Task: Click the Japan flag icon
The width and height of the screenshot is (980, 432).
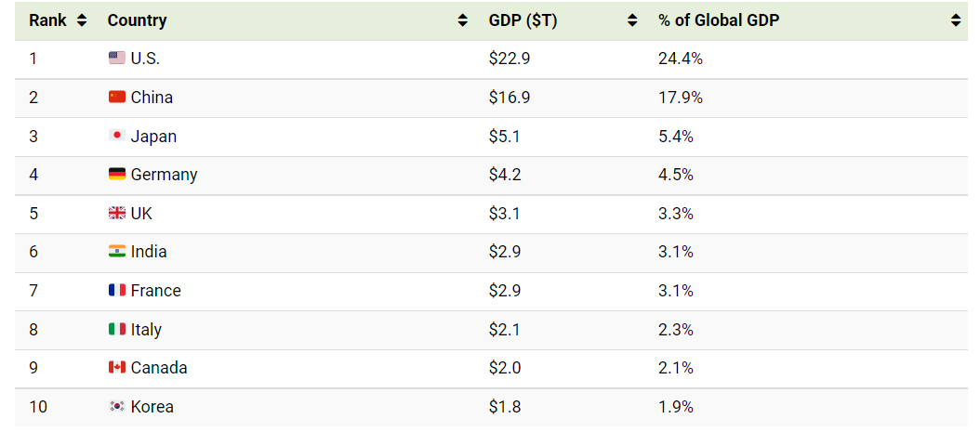Action: coord(116,137)
